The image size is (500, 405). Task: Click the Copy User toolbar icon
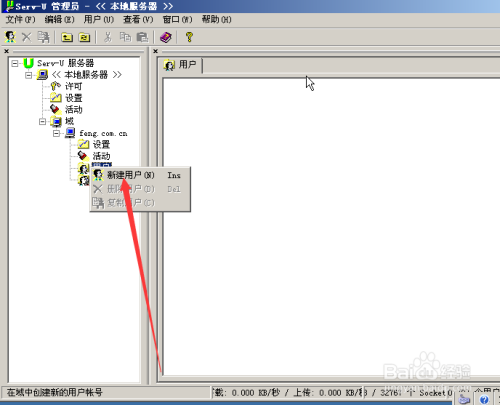click(x=43, y=37)
